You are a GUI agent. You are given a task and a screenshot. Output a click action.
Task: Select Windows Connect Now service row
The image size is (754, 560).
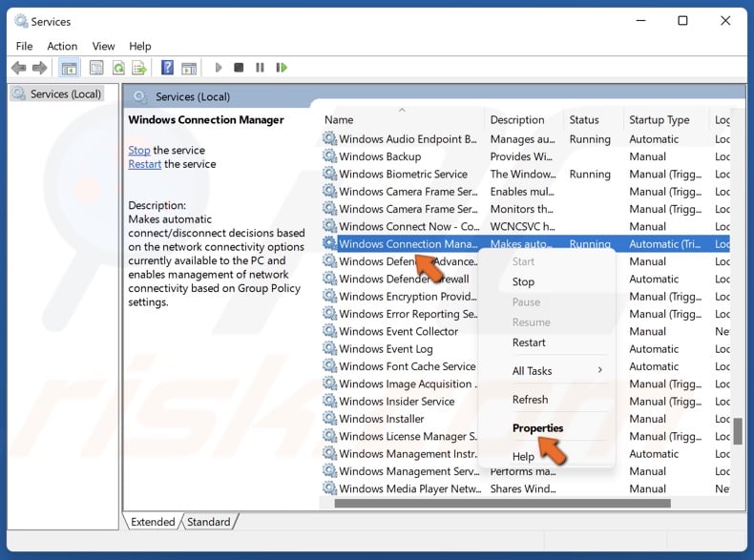[x=525, y=226]
